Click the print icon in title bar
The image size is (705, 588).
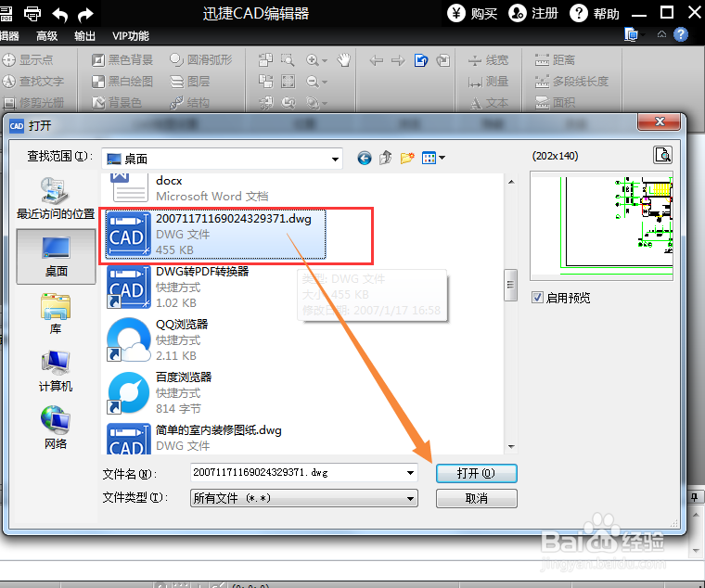click(32, 14)
